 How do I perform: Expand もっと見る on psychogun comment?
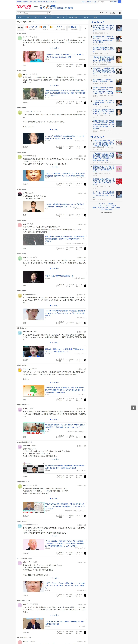pyautogui.click(x=54, y=383)
